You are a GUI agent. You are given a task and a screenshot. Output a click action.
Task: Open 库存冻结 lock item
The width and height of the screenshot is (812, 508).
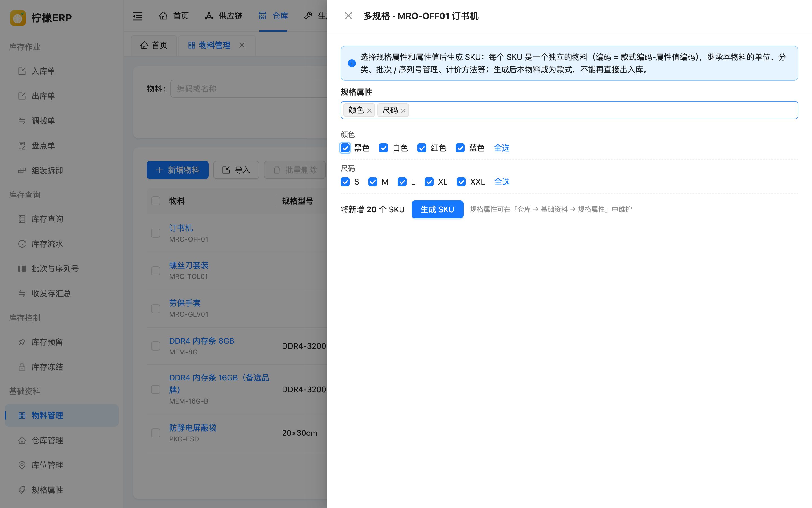click(62, 367)
